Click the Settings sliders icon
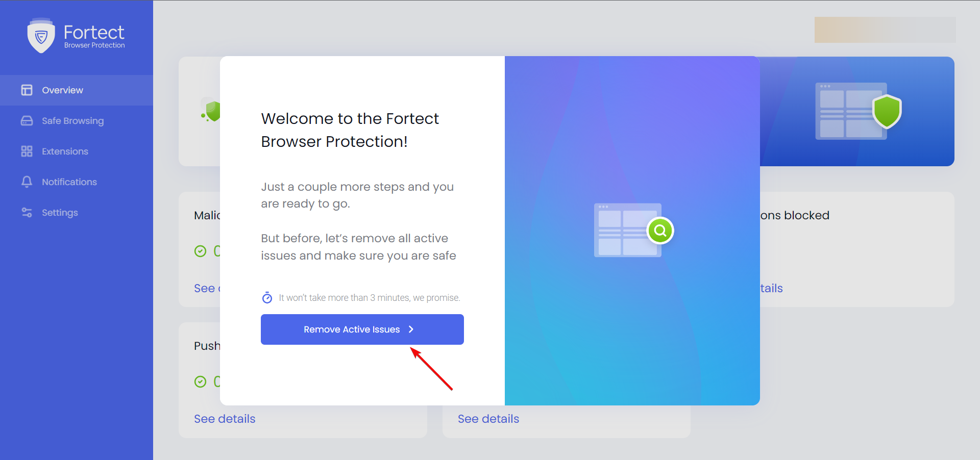Viewport: 980px width, 460px height. tap(27, 213)
